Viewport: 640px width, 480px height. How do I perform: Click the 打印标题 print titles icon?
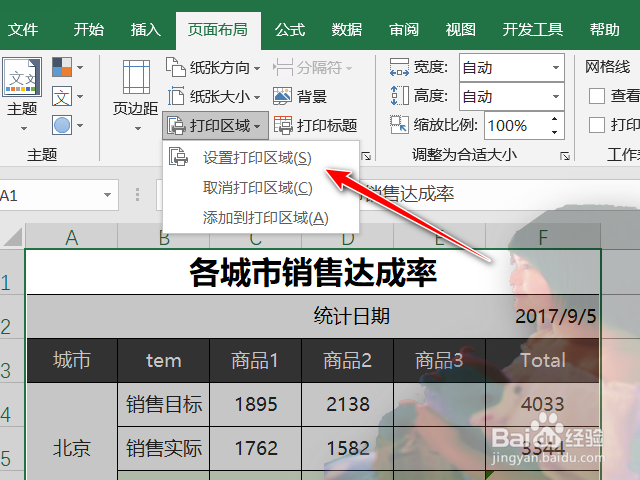tap(283, 125)
